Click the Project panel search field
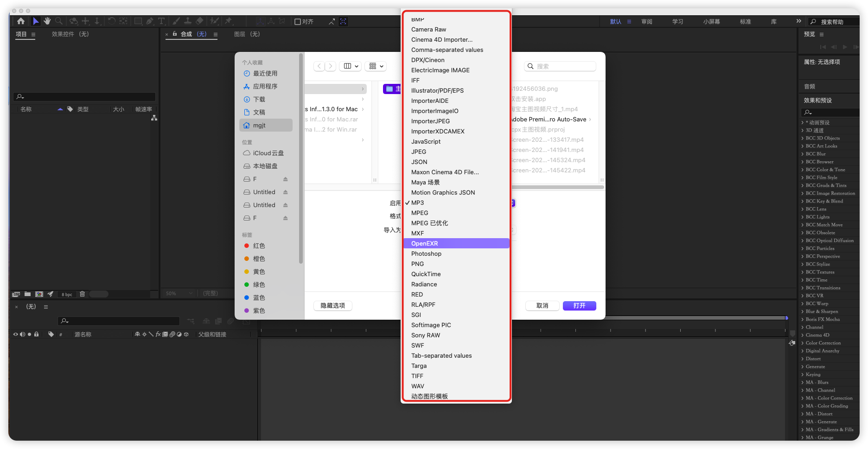The image size is (868, 449). pyautogui.click(x=84, y=96)
